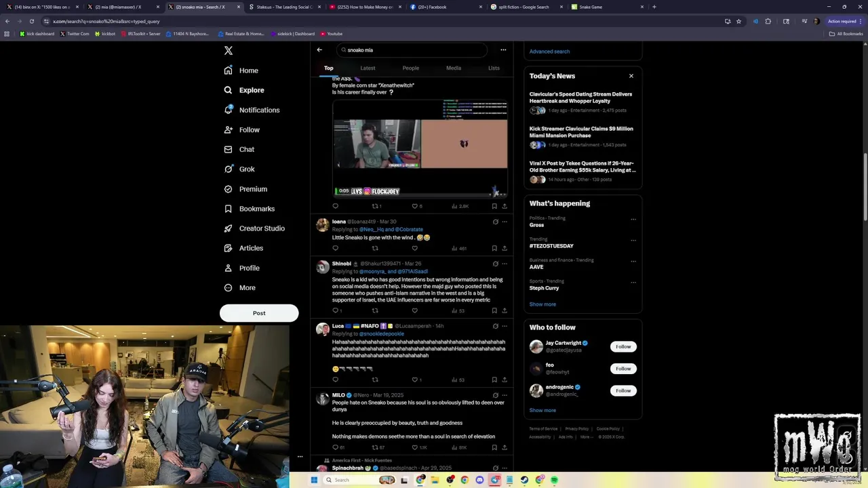Show more trends in What's happening
This screenshot has width=868, height=488.
coord(542,304)
